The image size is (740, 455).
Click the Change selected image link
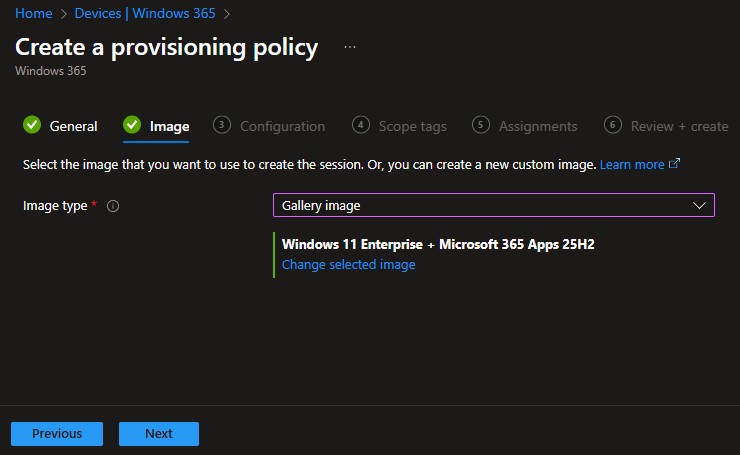pyautogui.click(x=348, y=265)
